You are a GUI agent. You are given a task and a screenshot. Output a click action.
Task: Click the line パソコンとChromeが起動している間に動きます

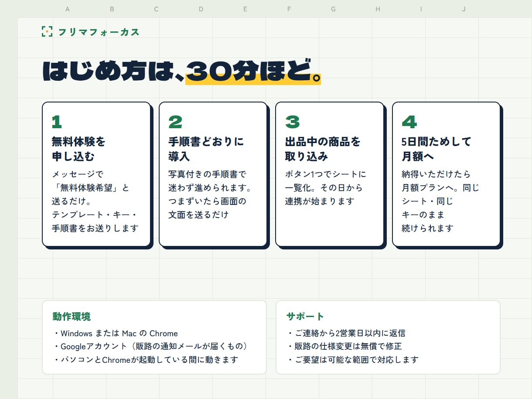146,360
